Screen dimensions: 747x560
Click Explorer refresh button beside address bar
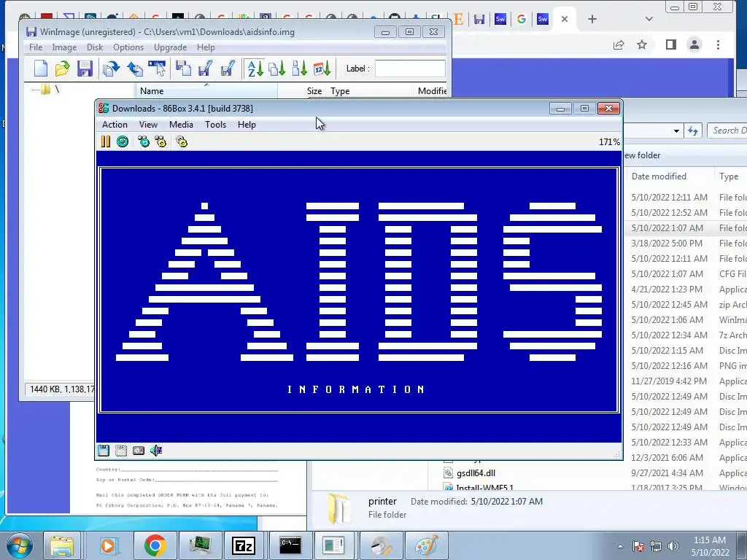(x=693, y=131)
